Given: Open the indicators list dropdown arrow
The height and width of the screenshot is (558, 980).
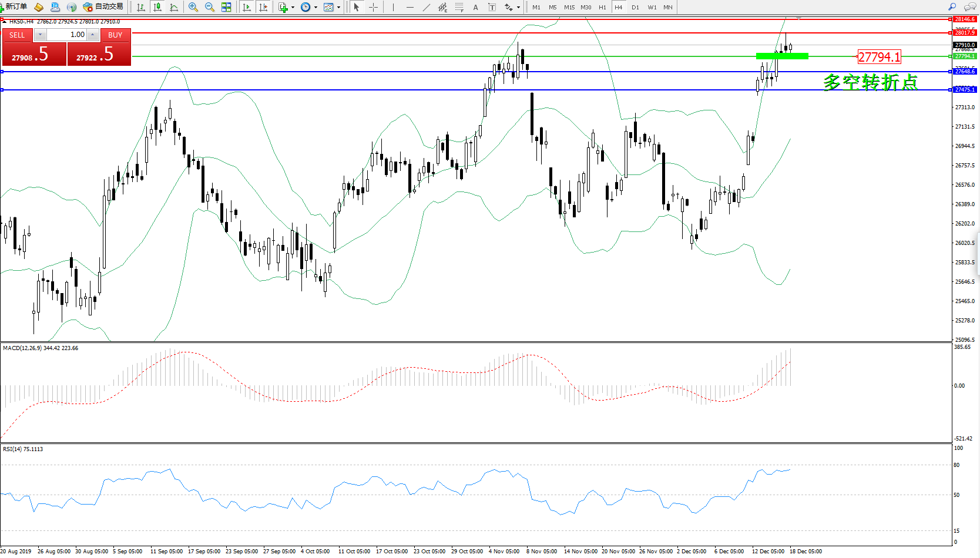Looking at the screenshot, I should (x=293, y=8).
